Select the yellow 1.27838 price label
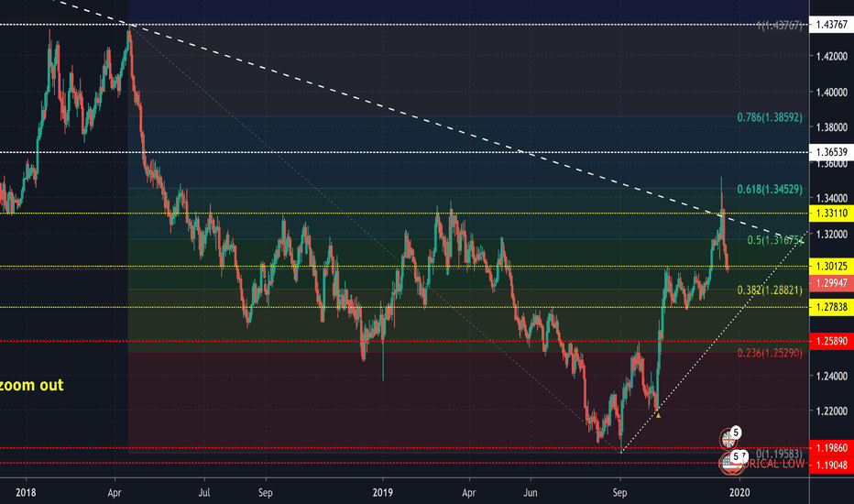Image resolution: width=854 pixels, height=504 pixels. 832,308
